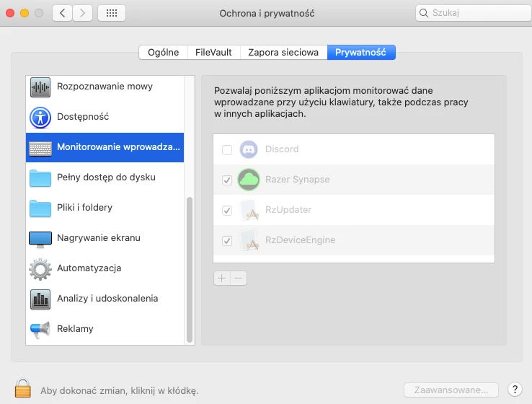Select the Prywatność tab
The image size is (532, 404).
tap(361, 52)
